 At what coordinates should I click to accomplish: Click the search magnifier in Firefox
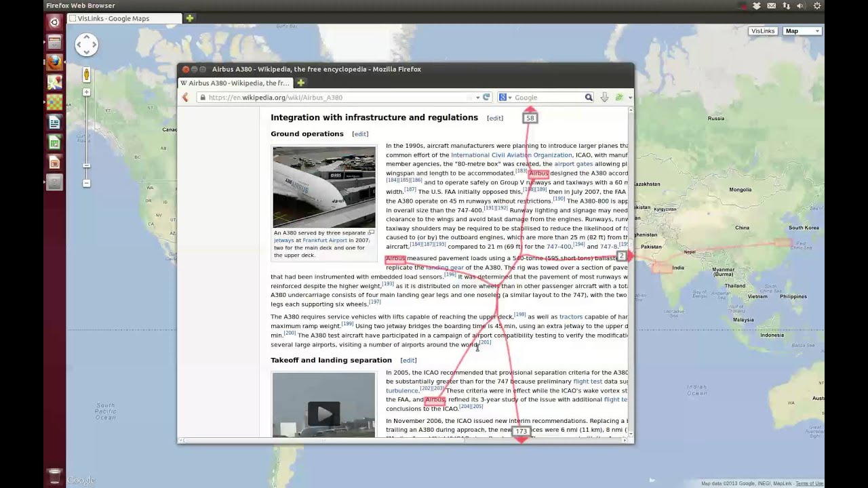tap(589, 98)
